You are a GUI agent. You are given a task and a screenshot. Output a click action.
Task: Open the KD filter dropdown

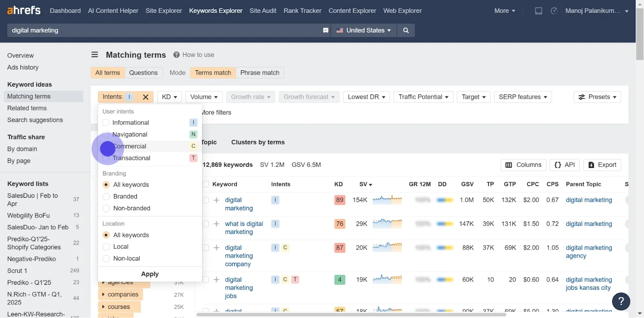pos(169,97)
